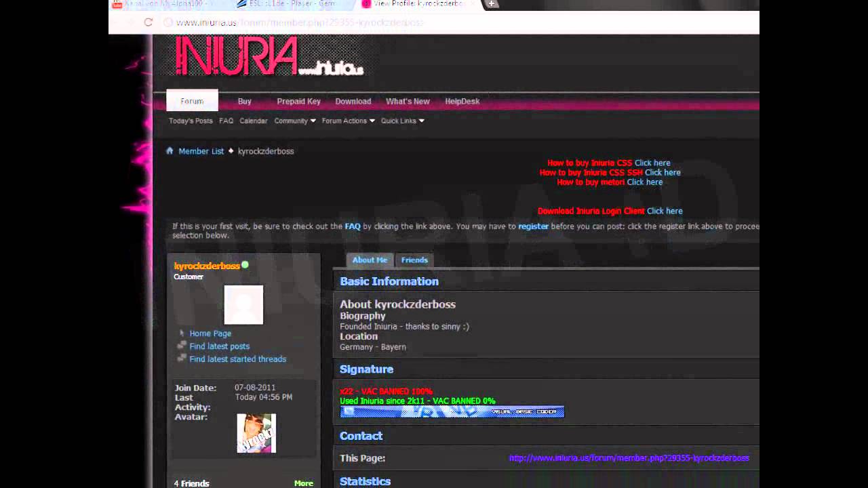Click the Contact section header
868x488 pixels.
361,436
